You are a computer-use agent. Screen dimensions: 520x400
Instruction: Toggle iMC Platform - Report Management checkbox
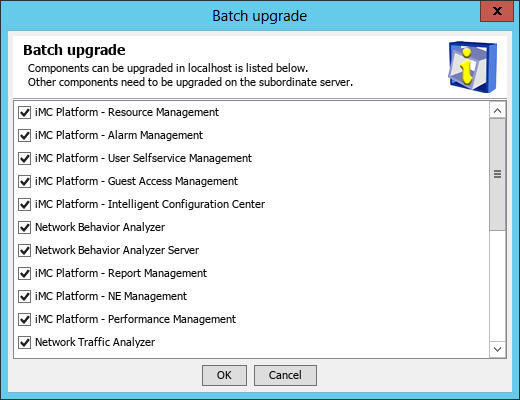coord(24,273)
